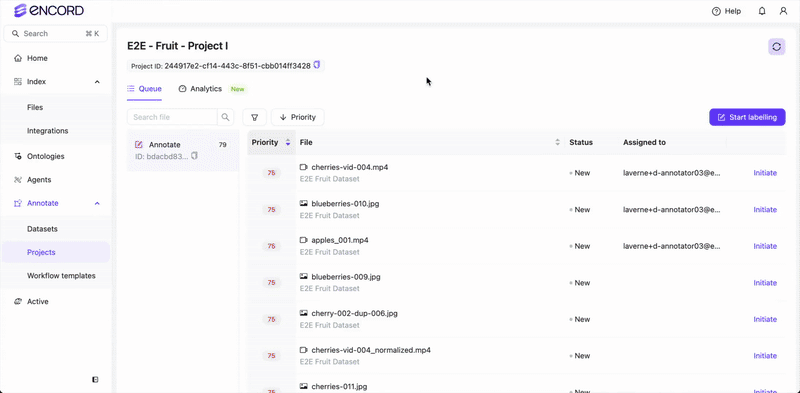
Task: Collapse the Annotate section chevron
Action: click(97, 203)
